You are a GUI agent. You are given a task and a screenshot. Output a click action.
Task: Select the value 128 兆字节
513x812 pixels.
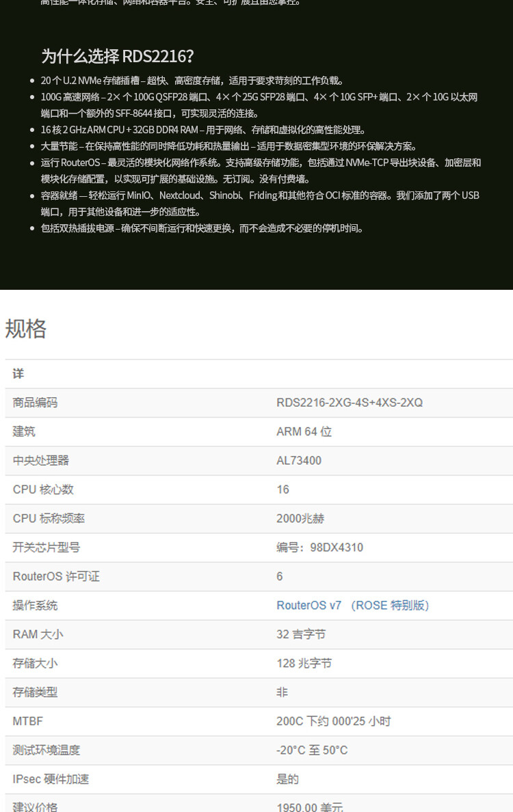tap(304, 664)
